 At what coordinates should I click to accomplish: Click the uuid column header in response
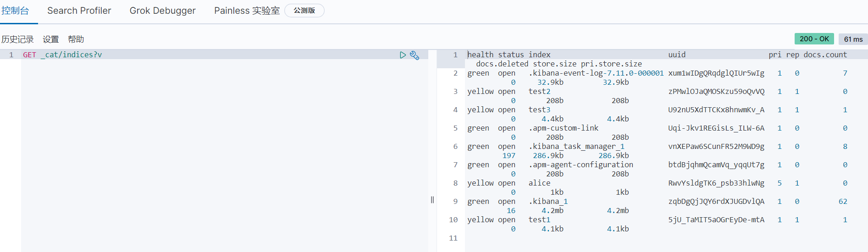[677, 55]
